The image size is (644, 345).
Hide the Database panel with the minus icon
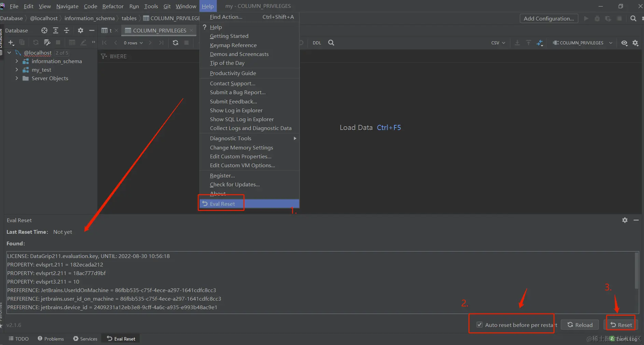[92, 30]
